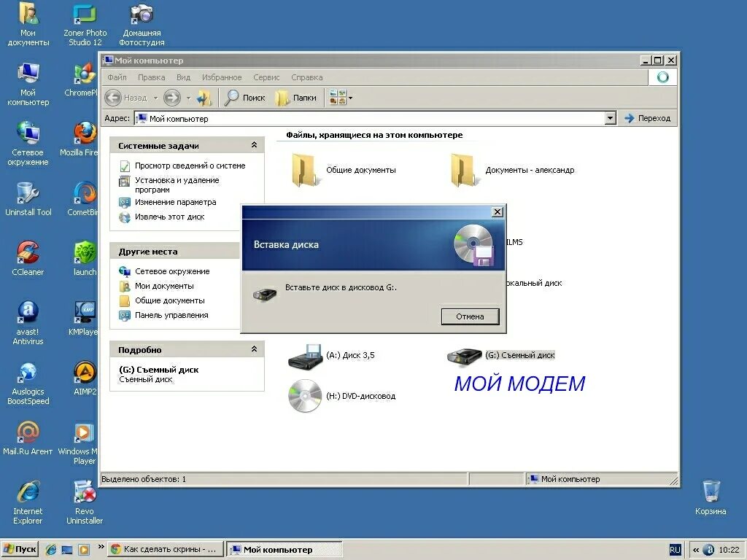Click Установка и удаление программ link
Screen dimensions: 747x560
tap(177, 184)
